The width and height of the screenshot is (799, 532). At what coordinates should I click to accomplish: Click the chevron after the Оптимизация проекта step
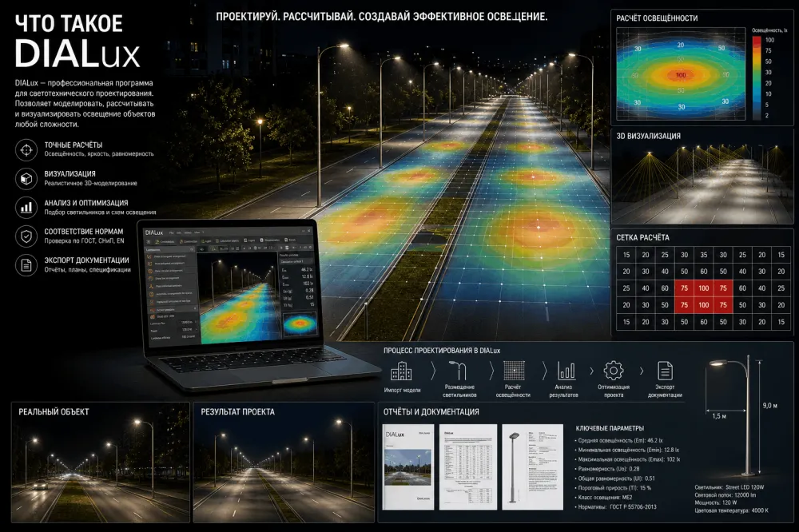[642, 371]
